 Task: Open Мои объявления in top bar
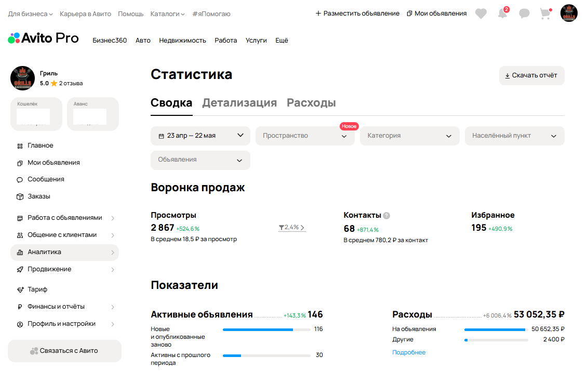tap(437, 14)
